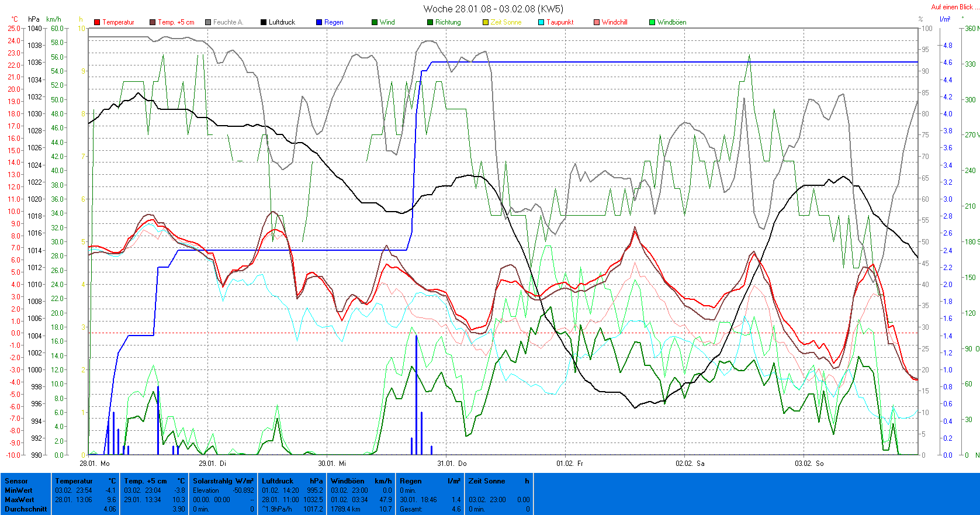Click the Durchschnitt row label in the table
Image resolution: width=980 pixels, height=515 pixels.
point(26,509)
